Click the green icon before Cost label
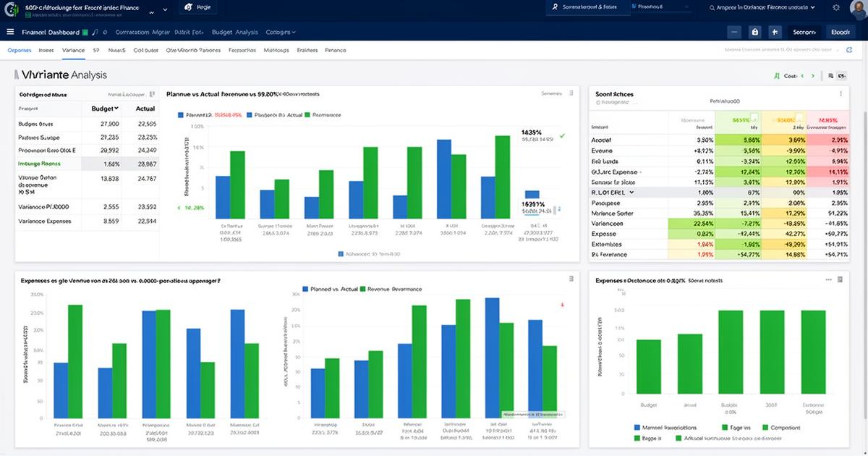The image size is (868, 456). point(777,75)
